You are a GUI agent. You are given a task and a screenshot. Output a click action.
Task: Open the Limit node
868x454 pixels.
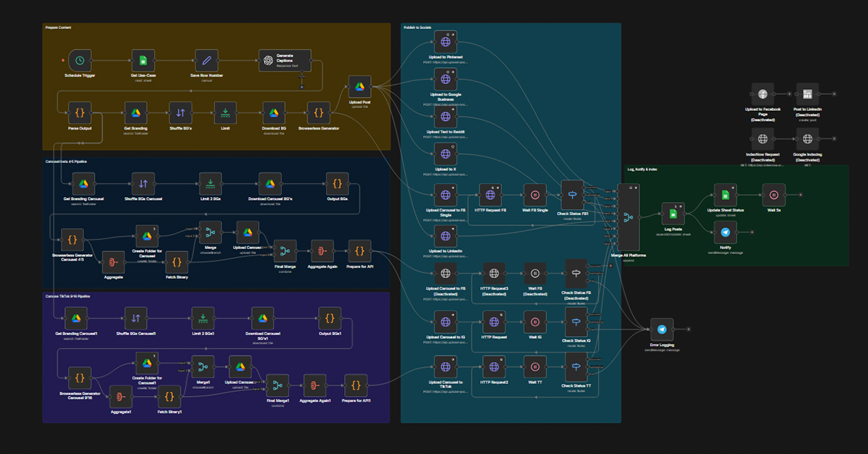226,112
